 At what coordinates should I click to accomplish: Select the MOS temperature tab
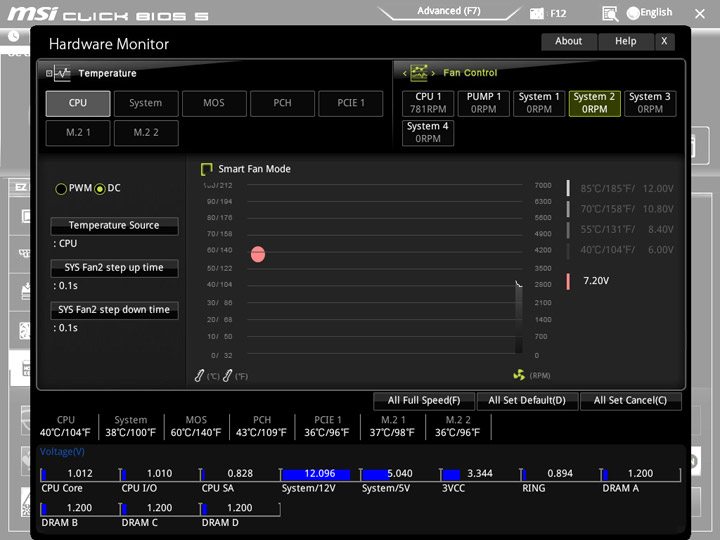click(x=214, y=103)
